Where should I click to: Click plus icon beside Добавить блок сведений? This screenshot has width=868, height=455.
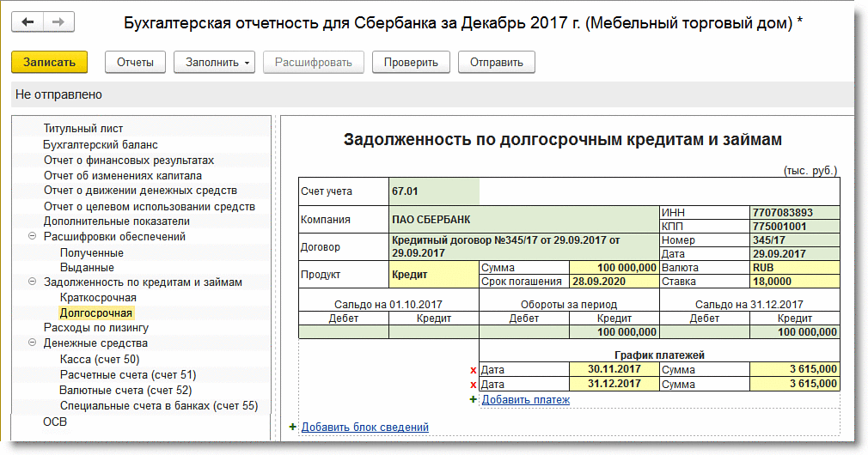click(293, 428)
